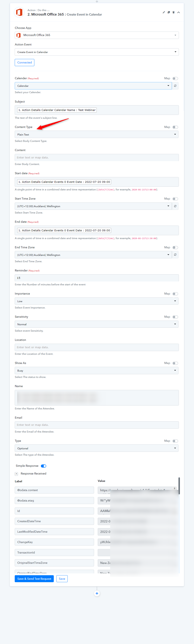
Task: Delete the action step via trash icon
Action: [x=174, y=12]
